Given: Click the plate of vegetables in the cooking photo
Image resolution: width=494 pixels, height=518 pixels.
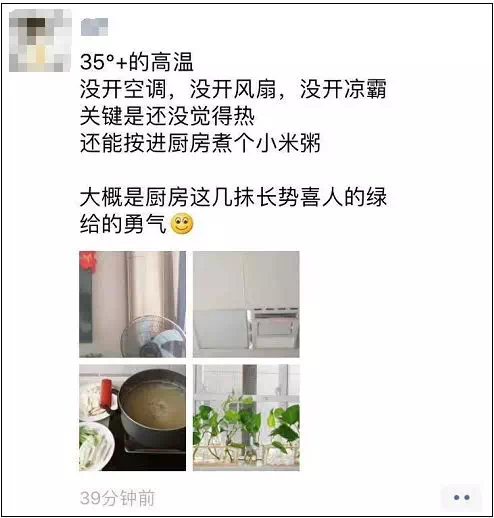Looking at the screenshot, I should pos(94,446).
